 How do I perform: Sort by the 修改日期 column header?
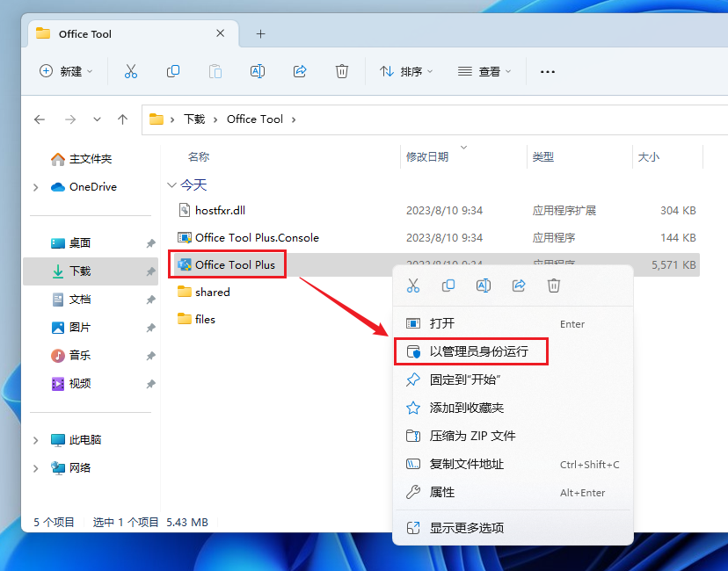point(427,156)
